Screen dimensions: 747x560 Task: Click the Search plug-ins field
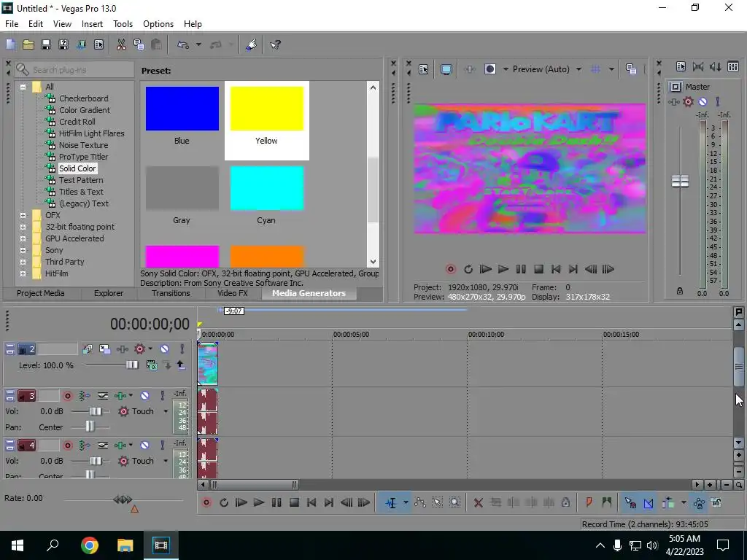tap(74, 70)
